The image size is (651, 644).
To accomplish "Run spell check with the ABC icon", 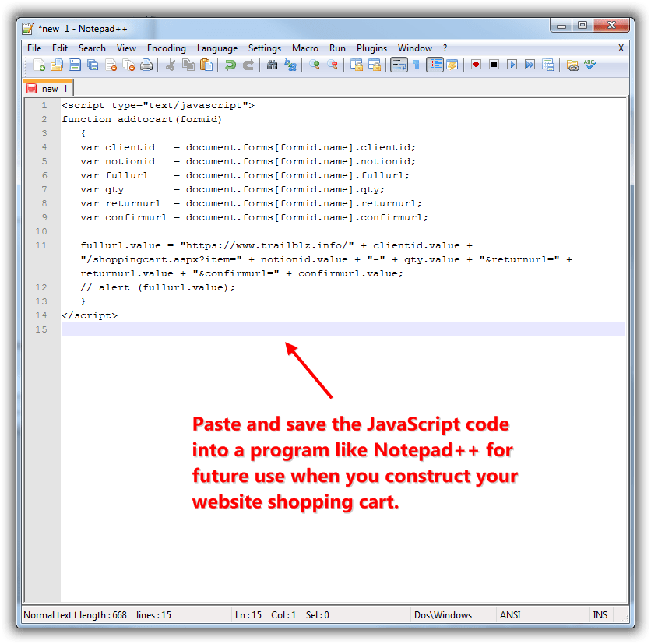I will pos(589,65).
